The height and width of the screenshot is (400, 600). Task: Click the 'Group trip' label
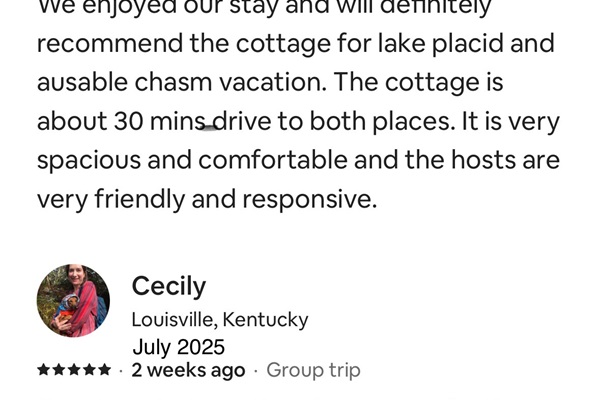click(313, 371)
